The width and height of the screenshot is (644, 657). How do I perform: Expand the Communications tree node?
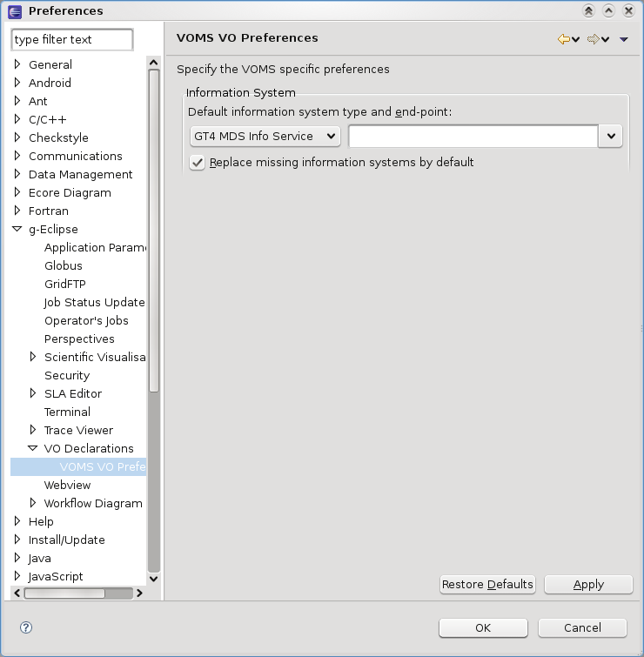pyautogui.click(x=17, y=156)
